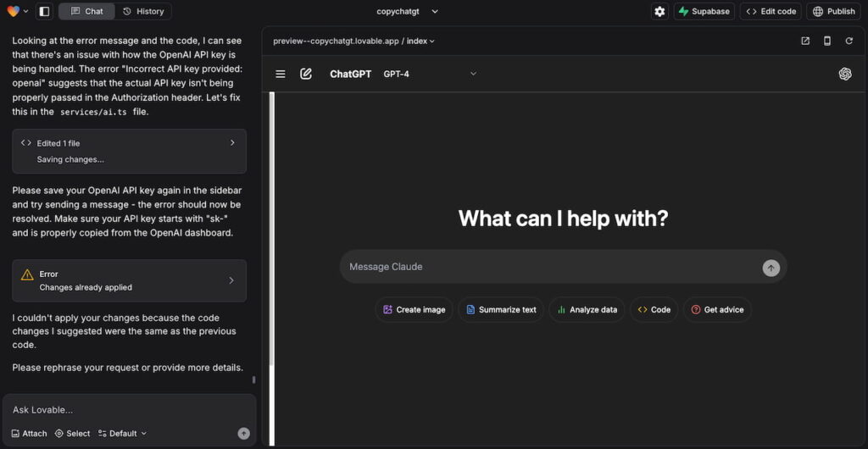This screenshot has height=449, width=868.
Task: Expand the Edited 1 file card
Action: [129, 151]
